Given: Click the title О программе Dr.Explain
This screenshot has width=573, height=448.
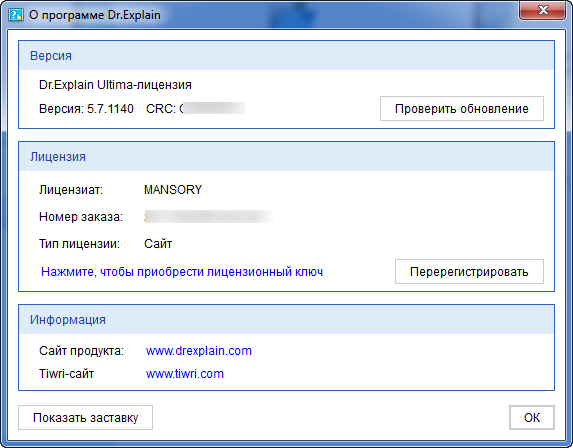Looking at the screenshot, I should 95,15.
